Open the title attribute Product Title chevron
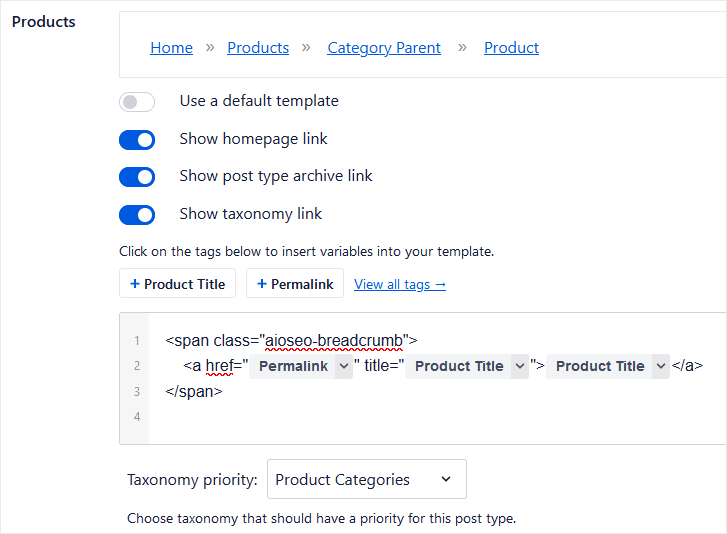 (519, 367)
